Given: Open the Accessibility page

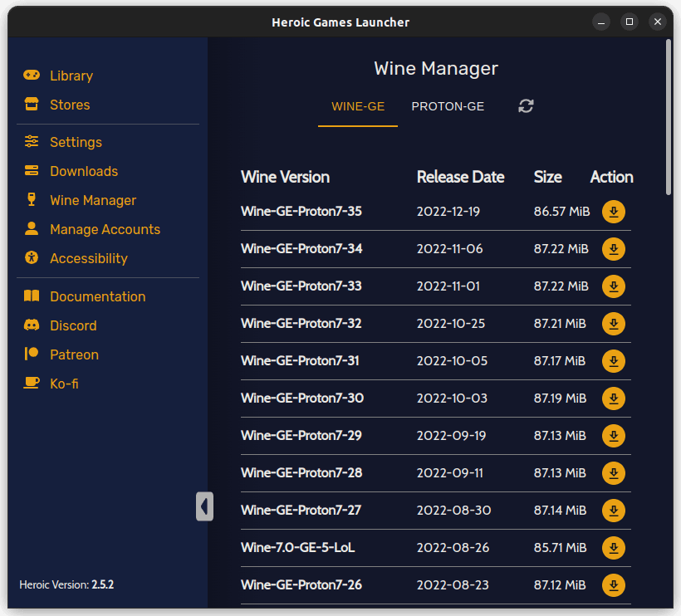Looking at the screenshot, I should pos(88,258).
